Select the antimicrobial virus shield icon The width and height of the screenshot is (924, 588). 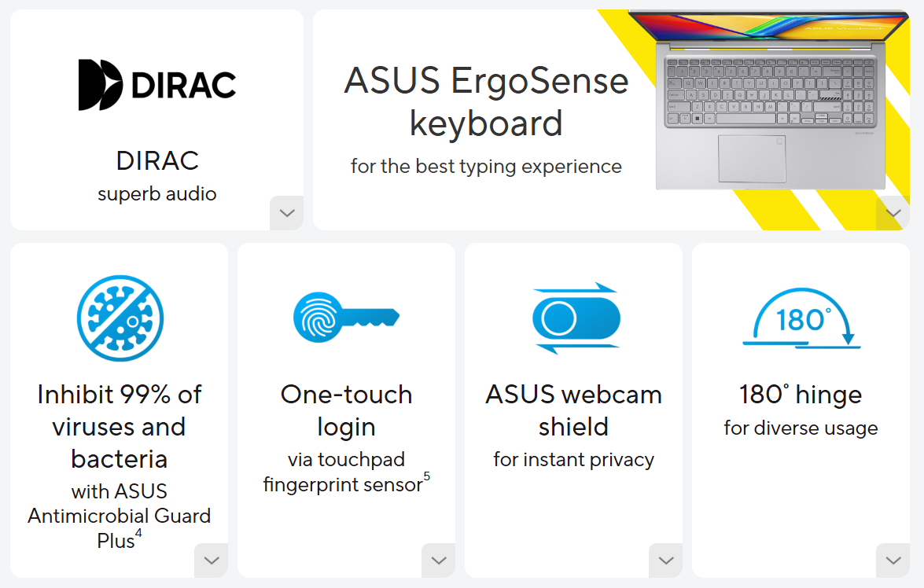(x=119, y=318)
